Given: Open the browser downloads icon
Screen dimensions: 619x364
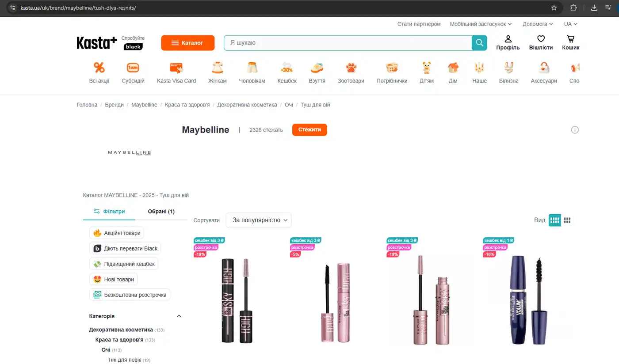Looking at the screenshot, I should tap(594, 8).
